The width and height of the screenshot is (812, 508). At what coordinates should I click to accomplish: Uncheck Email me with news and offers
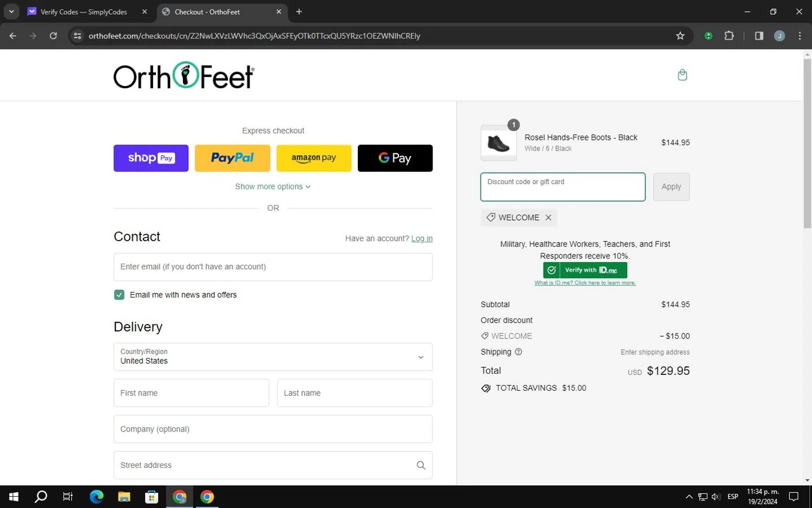[x=119, y=295]
